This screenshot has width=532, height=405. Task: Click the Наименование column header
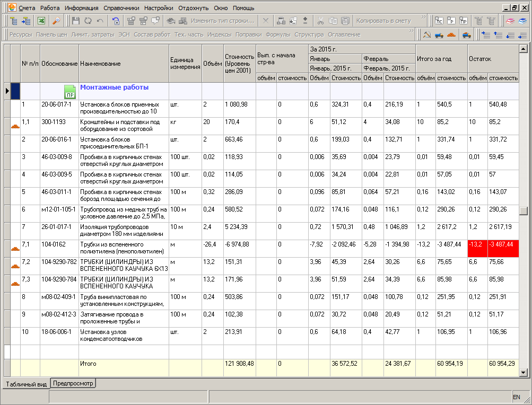124,64
